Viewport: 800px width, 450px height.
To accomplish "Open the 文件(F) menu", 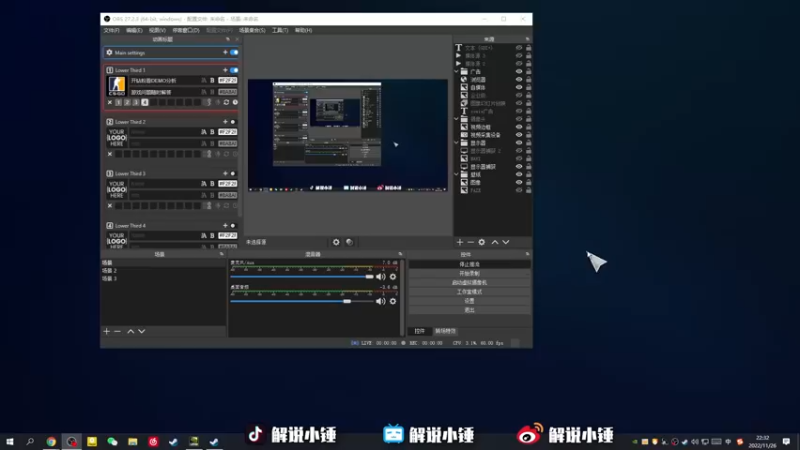I will tap(111, 31).
